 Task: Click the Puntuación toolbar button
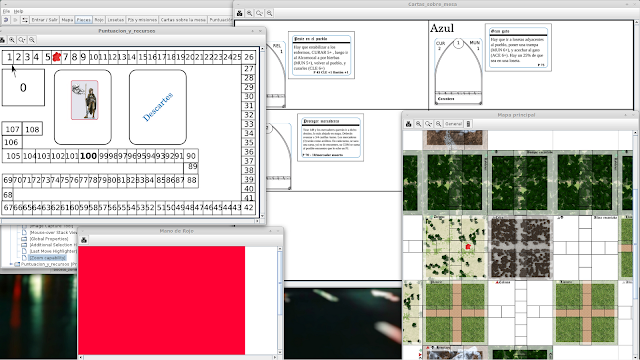point(221,20)
